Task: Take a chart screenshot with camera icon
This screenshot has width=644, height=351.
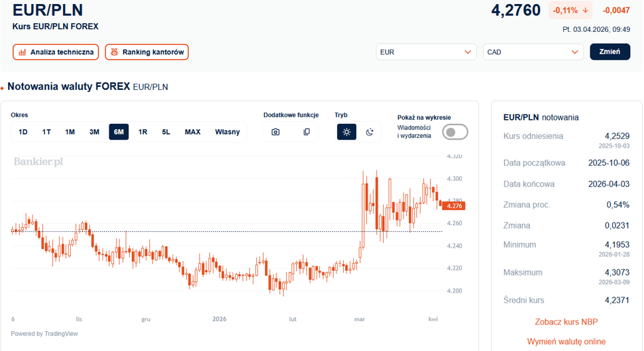Action: 276,132
